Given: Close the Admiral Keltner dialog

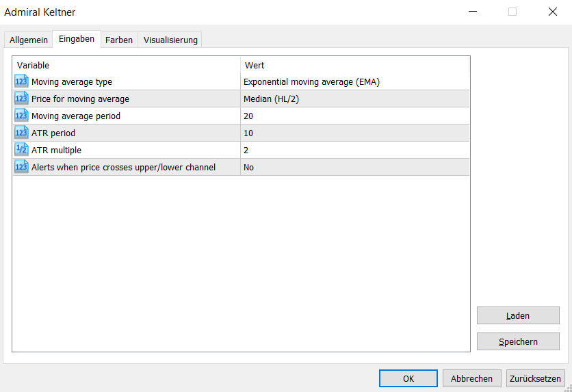Looking at the screenshot, I should click(x=553, y=12).
